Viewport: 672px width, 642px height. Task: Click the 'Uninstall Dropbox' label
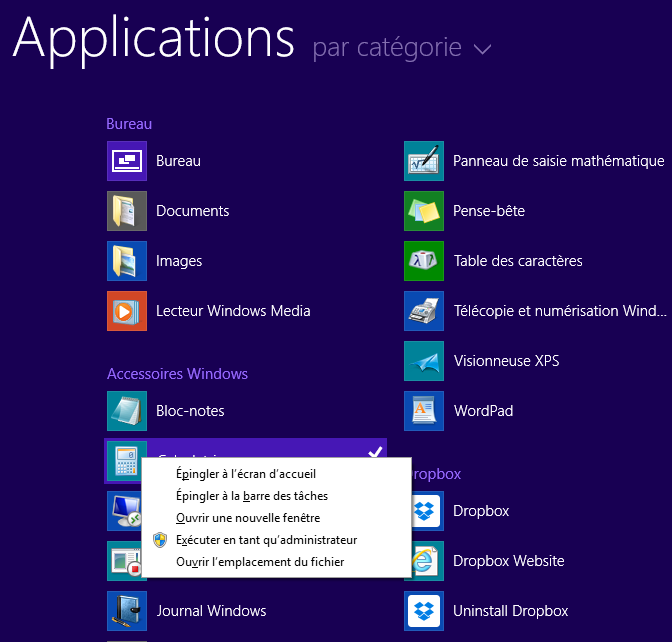tap(511, 611)
